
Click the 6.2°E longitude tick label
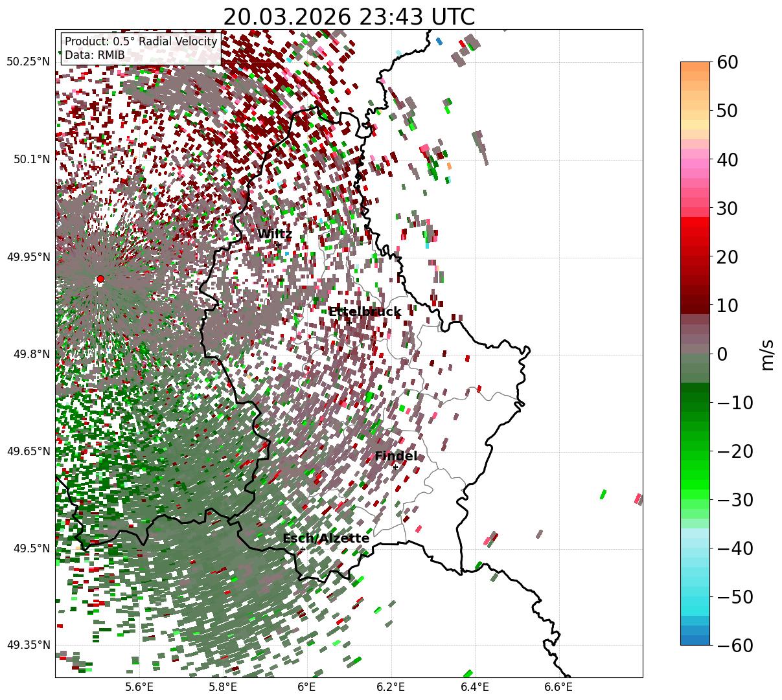tap(391, 687)
